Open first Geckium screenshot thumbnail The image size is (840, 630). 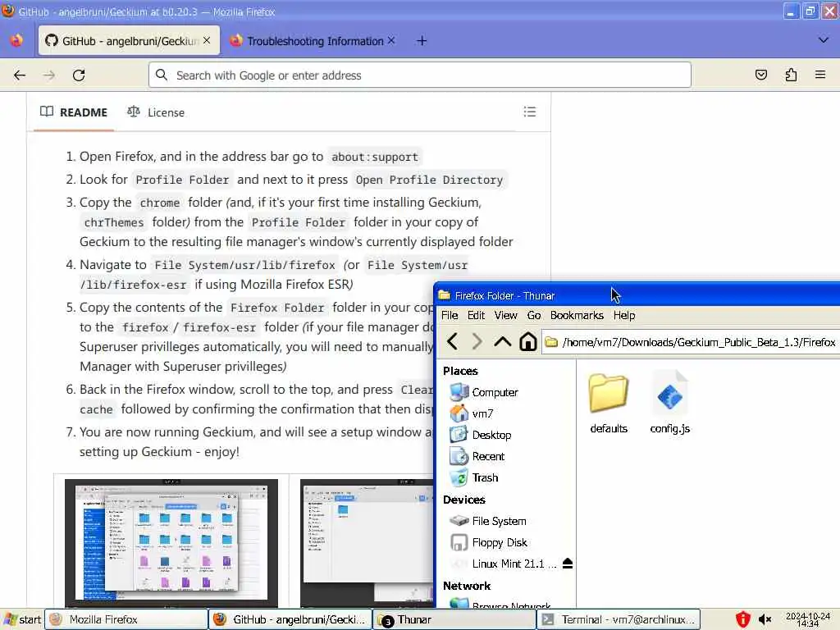[171, 542]
